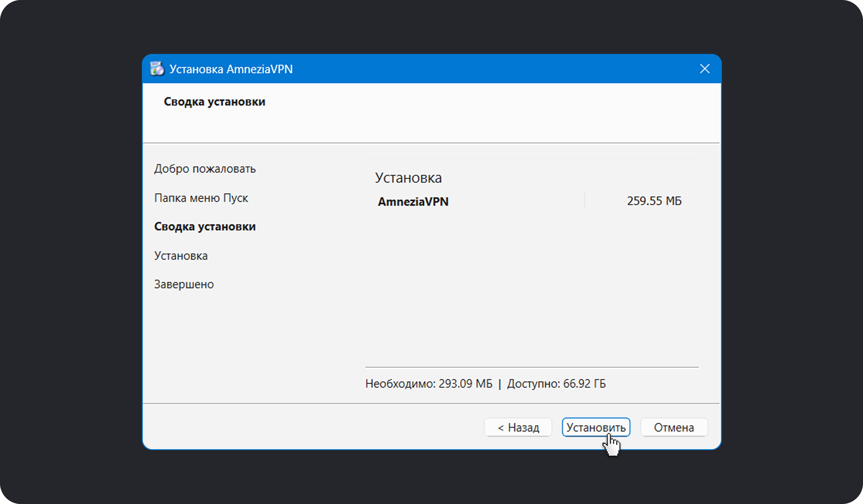Click the Установка AmneziaVPN window title

point(231,69)
